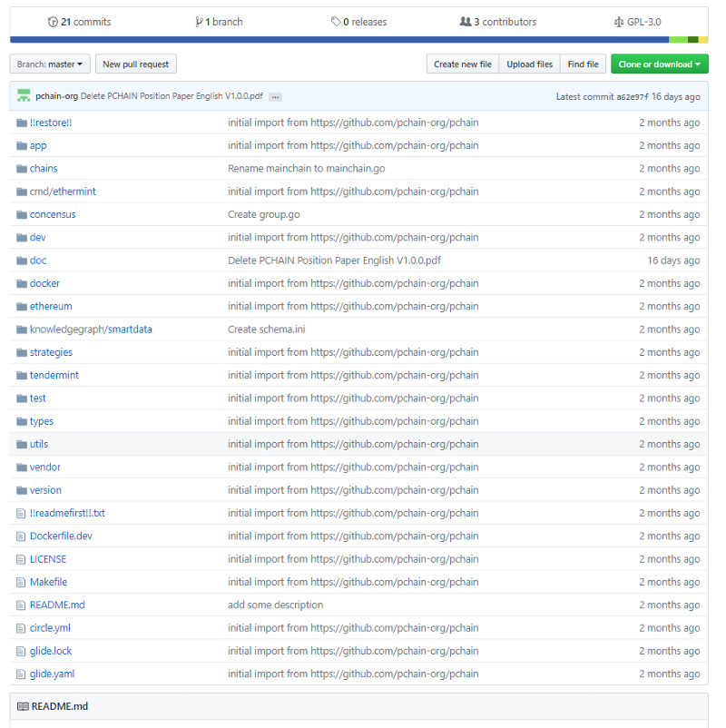
Task: Click the file icon beside LICENSE
Action: 21,559
